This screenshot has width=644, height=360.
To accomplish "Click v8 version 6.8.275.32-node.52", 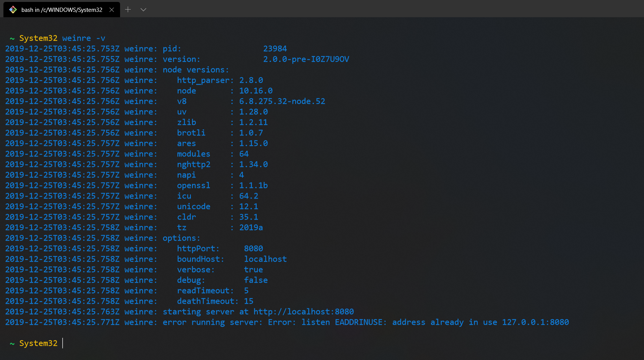I will click(282, 101).
